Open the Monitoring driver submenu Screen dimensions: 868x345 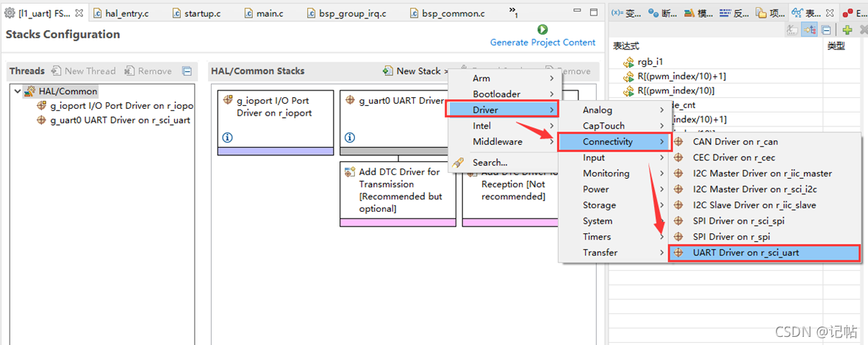click(x=614, y=174)
